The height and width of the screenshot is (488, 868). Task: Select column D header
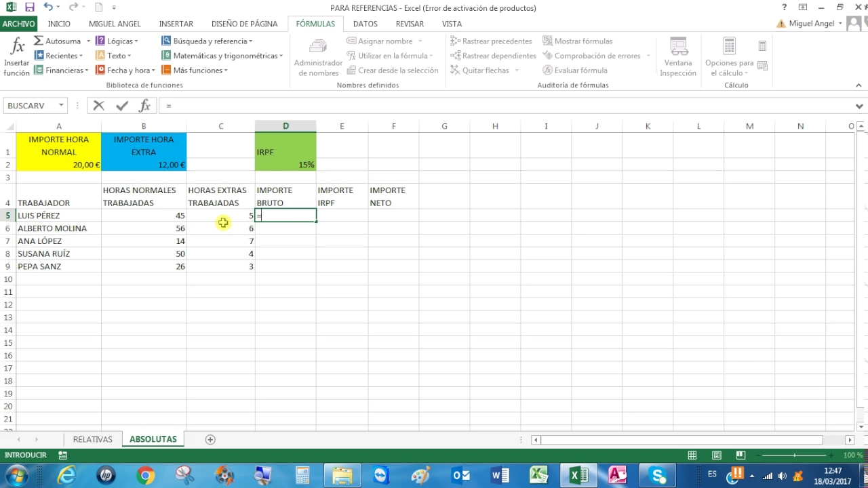coord(285,126)
